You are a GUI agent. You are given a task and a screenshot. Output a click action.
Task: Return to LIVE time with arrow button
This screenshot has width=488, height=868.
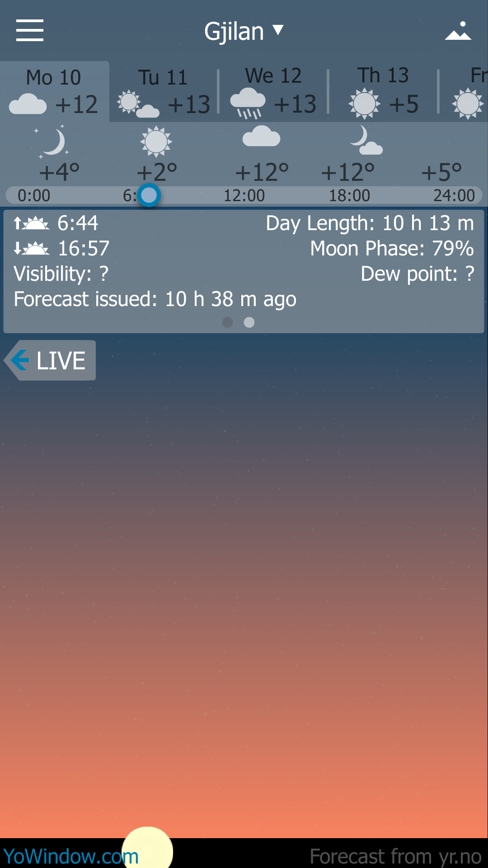(x=51, y=360)
